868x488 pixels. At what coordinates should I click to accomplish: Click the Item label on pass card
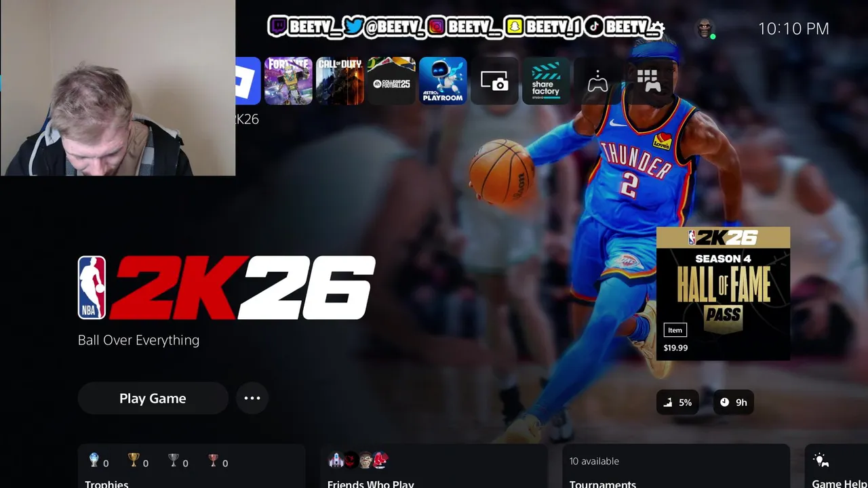pyautogui.click(x=675, y=330)
